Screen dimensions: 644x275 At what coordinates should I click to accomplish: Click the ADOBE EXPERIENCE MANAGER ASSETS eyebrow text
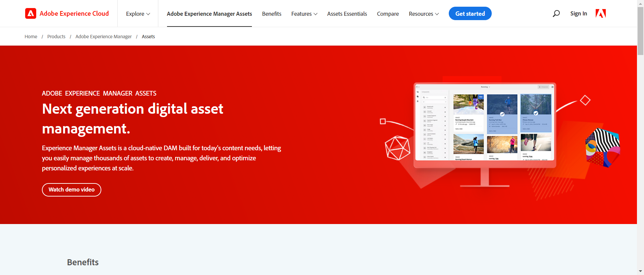(99, 93)
